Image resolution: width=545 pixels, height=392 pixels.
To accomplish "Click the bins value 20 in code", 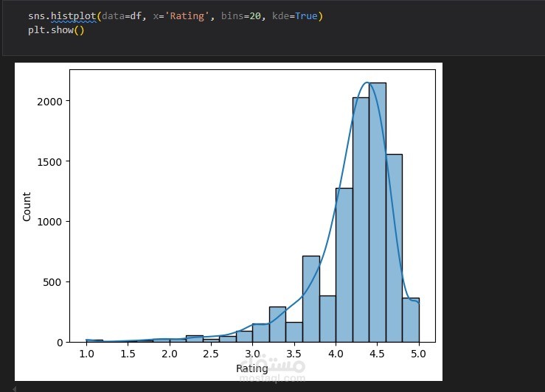I will pyautogui.click(x=254, y=16).
